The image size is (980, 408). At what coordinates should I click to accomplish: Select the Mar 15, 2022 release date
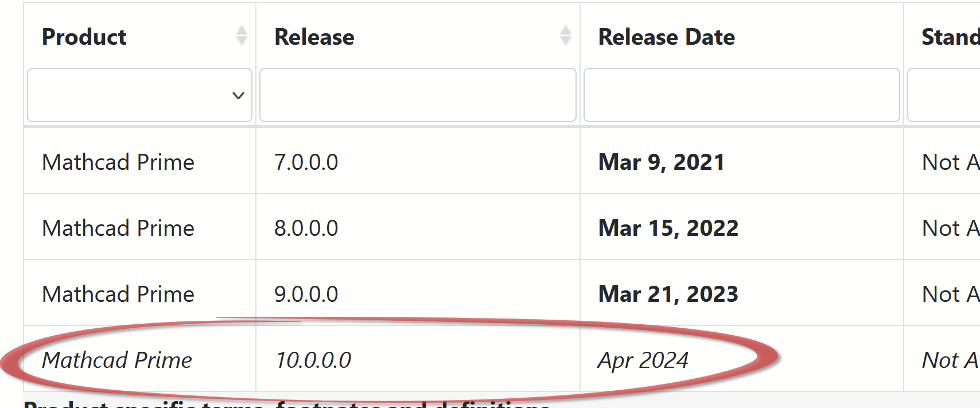point(668,228)
